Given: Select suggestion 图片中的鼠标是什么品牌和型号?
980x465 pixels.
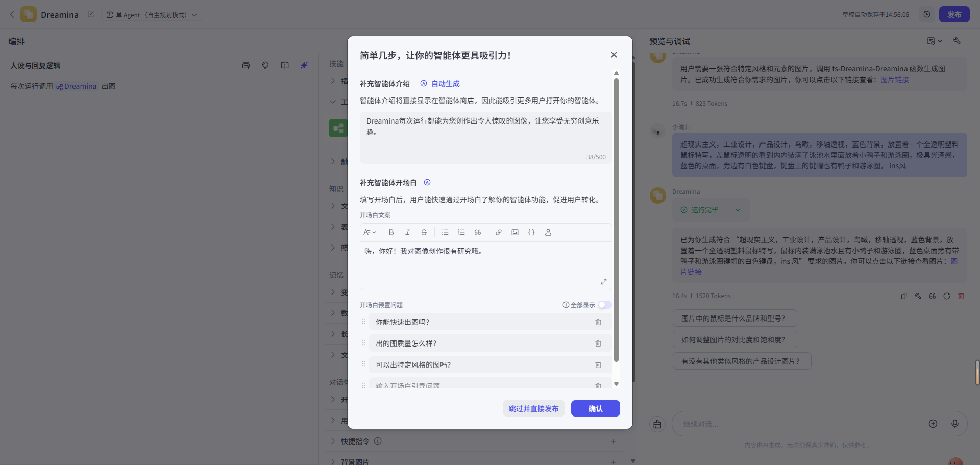Looking at the screenshot, I should (735, 318).
